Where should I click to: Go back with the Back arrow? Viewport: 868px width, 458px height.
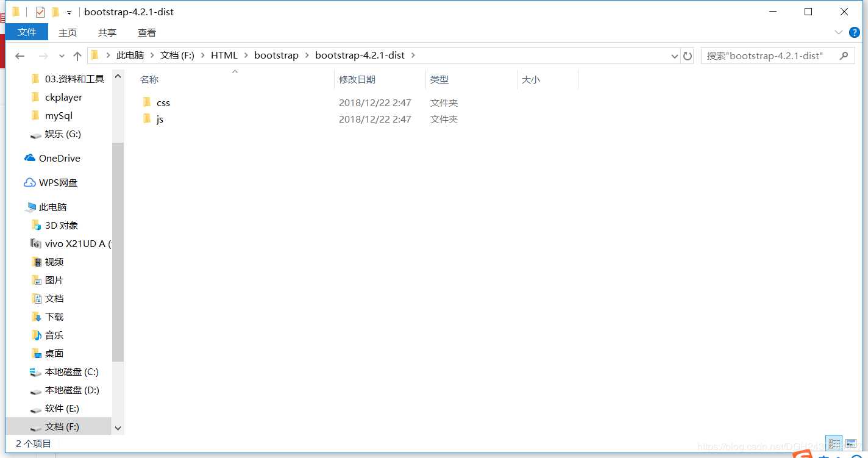[20, 55]
